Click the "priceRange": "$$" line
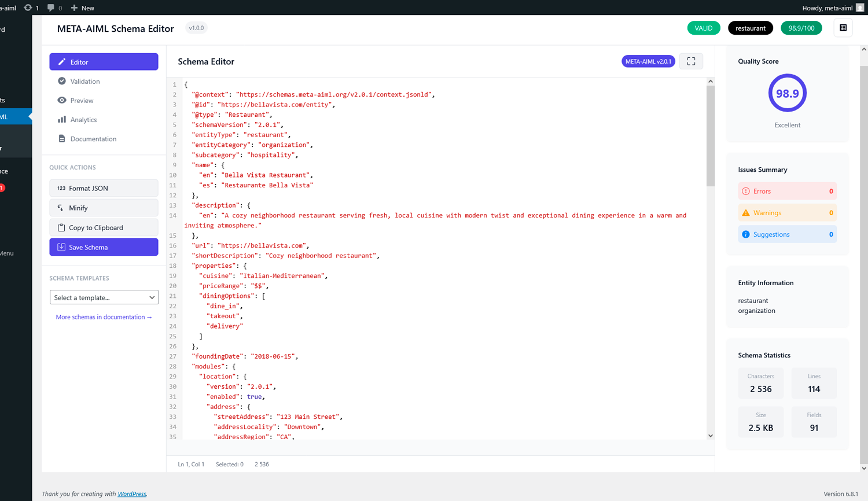The width and height of the screenshot is (868, 501). click(x=234, y=286)
